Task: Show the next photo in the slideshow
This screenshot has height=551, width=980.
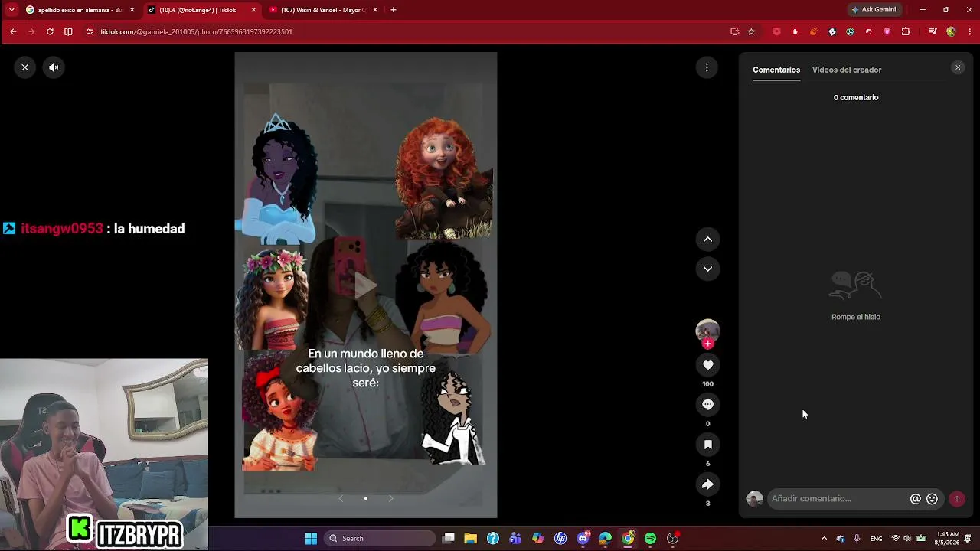Action: (390, 498)
